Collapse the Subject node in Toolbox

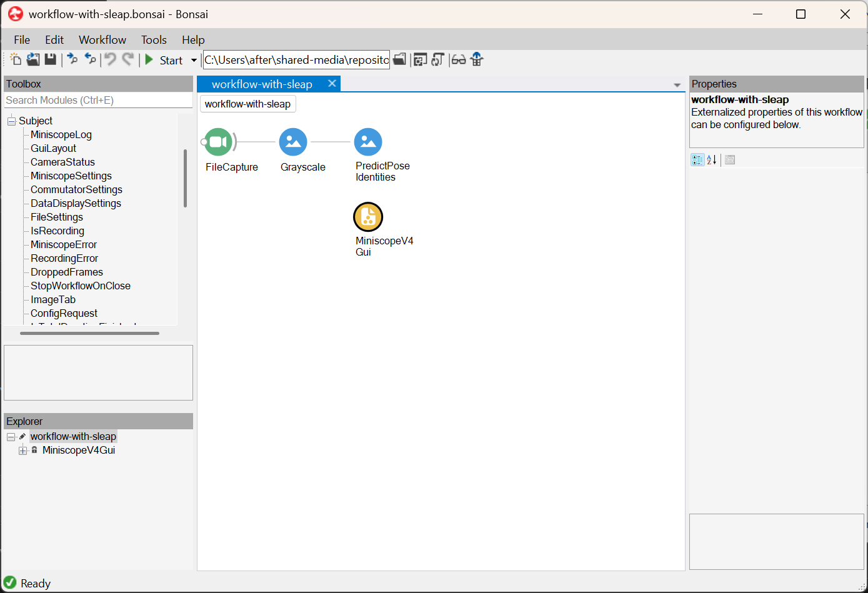tap(11, 121)
